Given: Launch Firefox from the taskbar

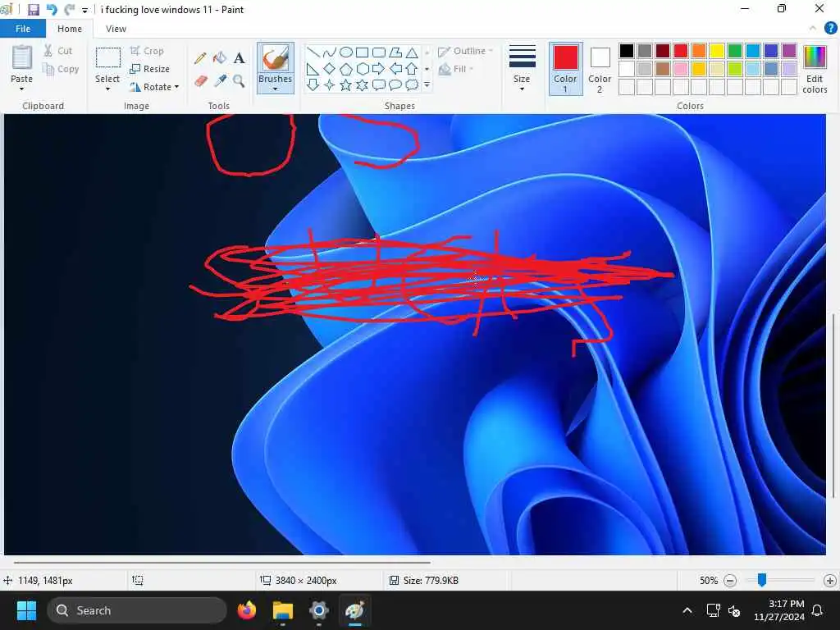Looking at the screenshot, I should point(246,610).
